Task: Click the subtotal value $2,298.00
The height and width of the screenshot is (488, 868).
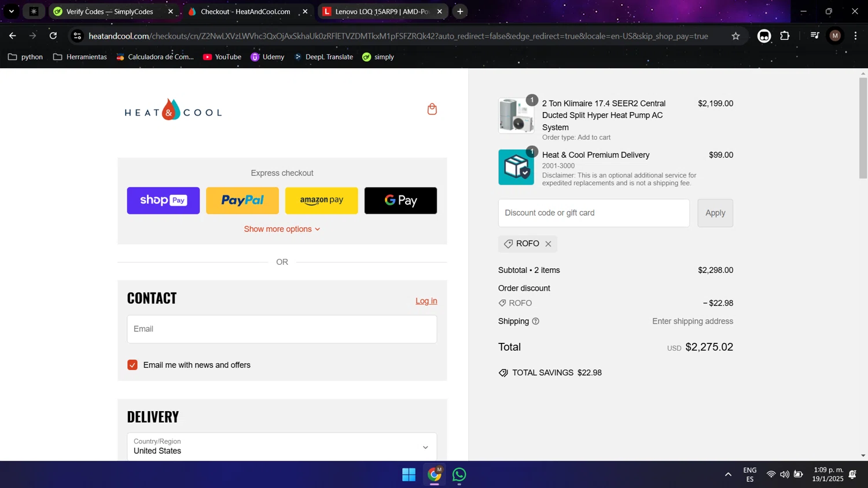Action: (715, 270)
